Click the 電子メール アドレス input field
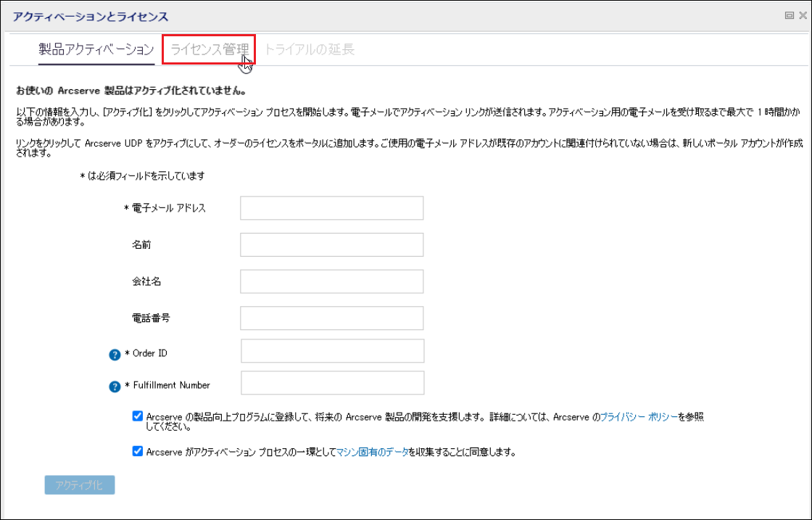Image resolution: width=812 pixels, height=520 pixels. click(x=331, y=208)
